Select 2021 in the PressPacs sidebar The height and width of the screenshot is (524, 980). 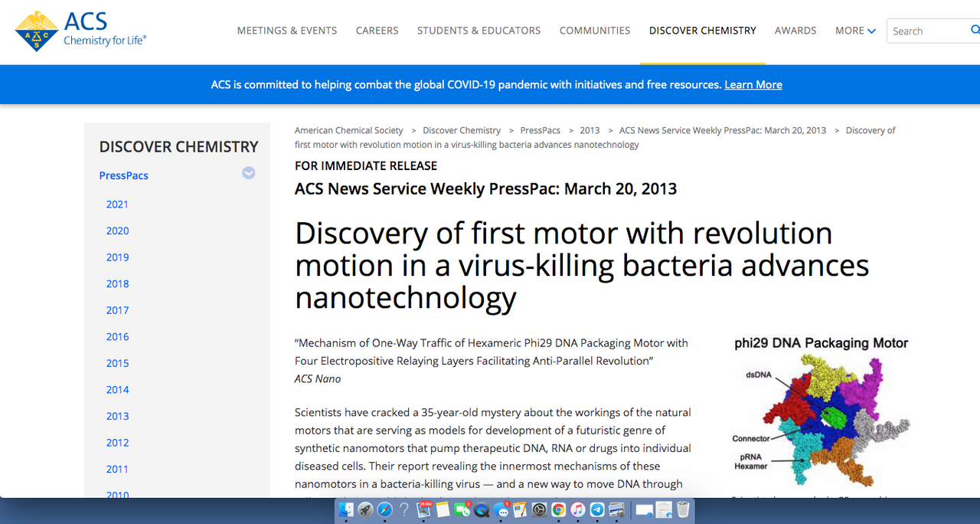pyautogui.click(x=117, y=205)
